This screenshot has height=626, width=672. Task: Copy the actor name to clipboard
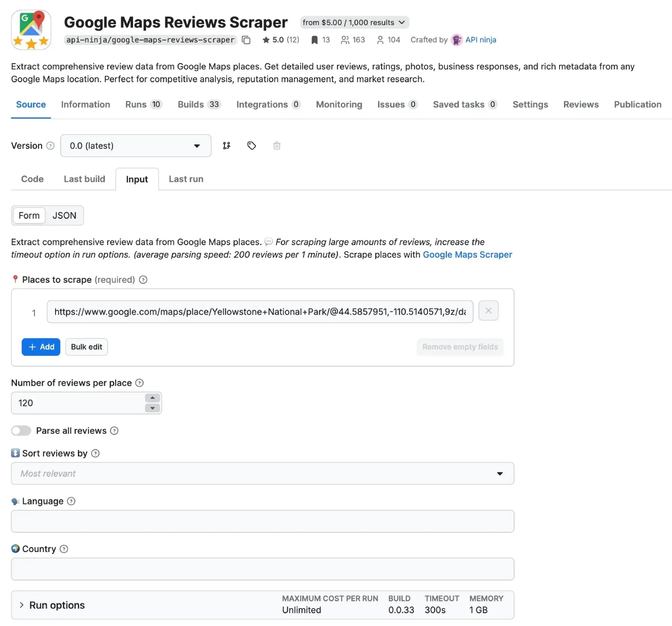point(246,40)
